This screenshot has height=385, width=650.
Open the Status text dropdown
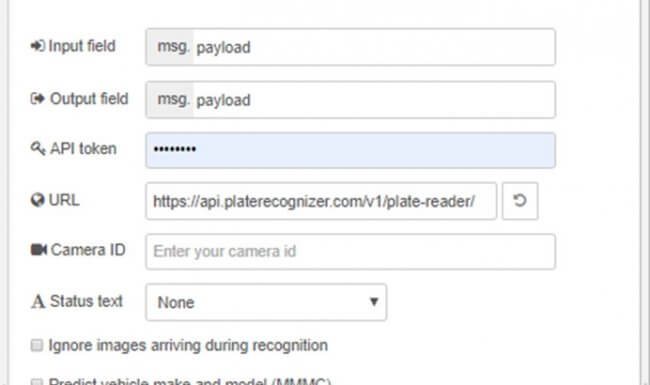coord(266,302)
